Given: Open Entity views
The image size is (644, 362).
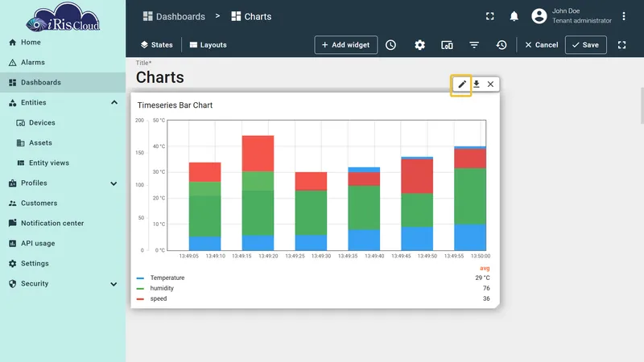Looking at the screenshot, I should (63, 163).
